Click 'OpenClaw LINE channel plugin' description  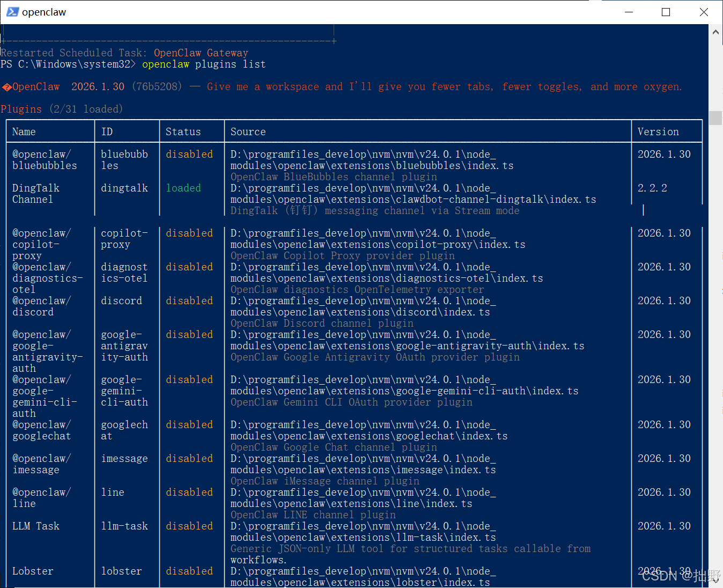(x=313, y=514)
